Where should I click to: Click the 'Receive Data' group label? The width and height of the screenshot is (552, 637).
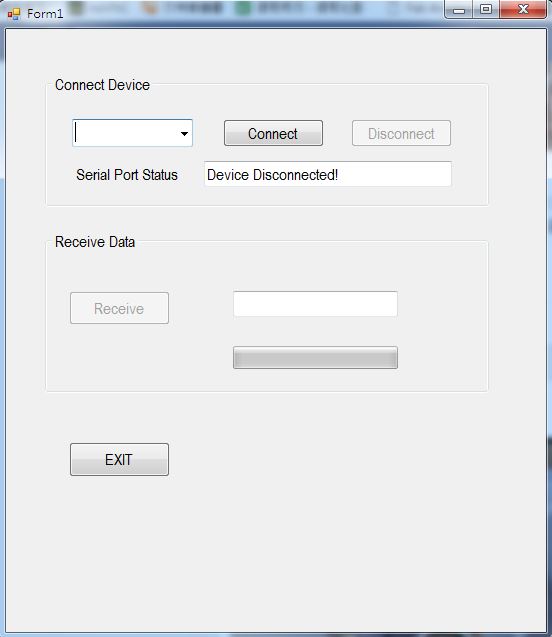[95, 242]
